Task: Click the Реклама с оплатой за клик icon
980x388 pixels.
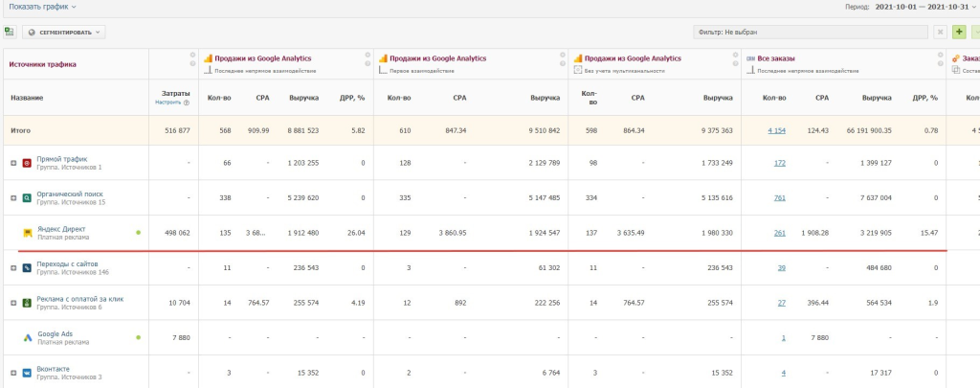Action: click(x=28, y=303)
